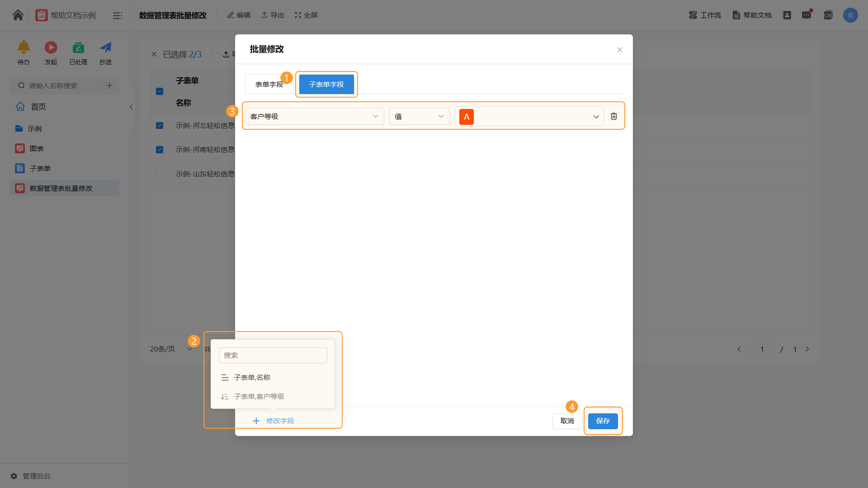The image size is (868, 488).
Task: Open 帮助文档 help document link
Action: click(x=752, y=15)
